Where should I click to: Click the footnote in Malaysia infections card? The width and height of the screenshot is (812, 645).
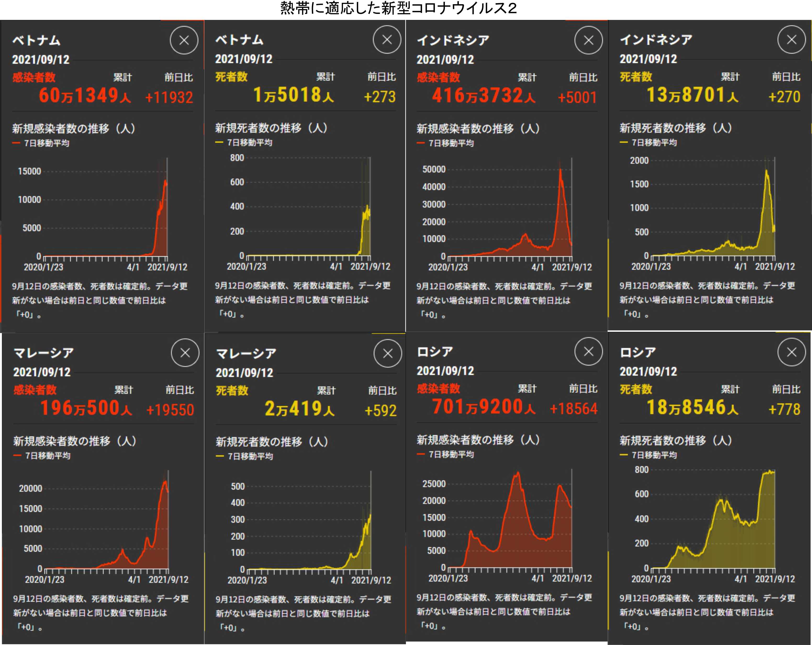tap(101, 613)
